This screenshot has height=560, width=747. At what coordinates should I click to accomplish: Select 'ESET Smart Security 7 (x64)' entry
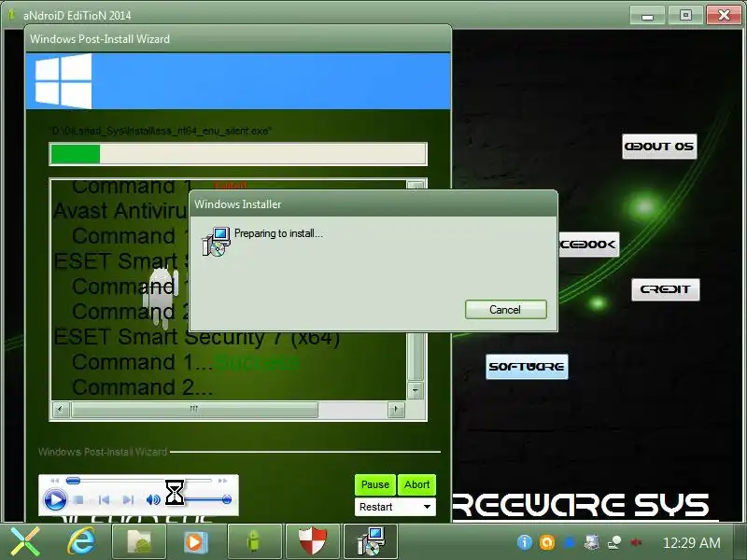click(197, 337)
